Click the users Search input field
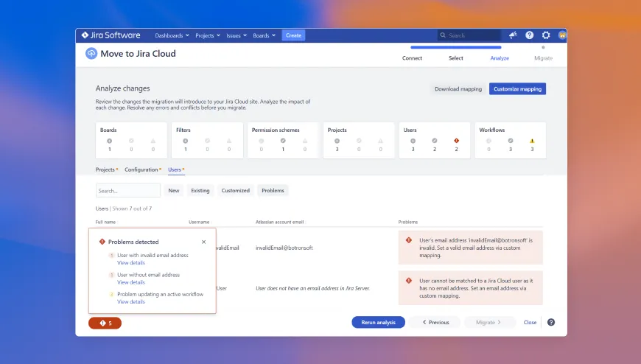The height and width of the screenshot is (364, 641). coord(128,190)
